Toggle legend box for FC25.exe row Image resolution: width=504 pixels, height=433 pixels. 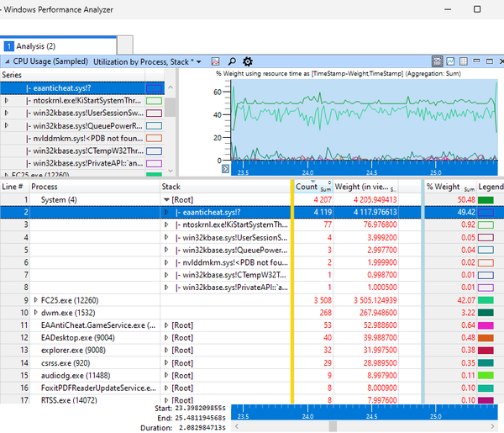[x=486, y=299]
